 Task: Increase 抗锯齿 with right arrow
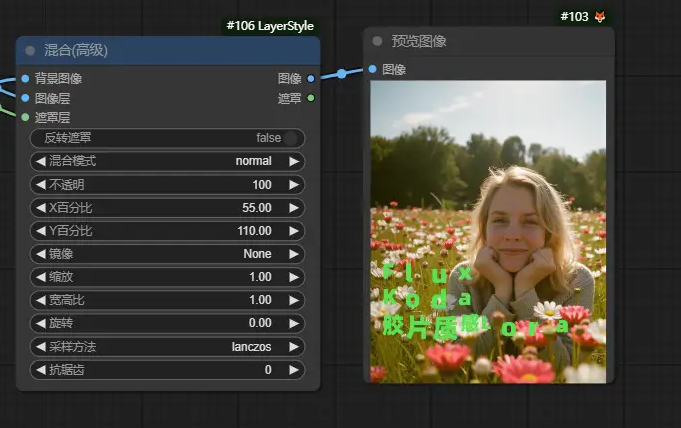[x=294, y=370]
